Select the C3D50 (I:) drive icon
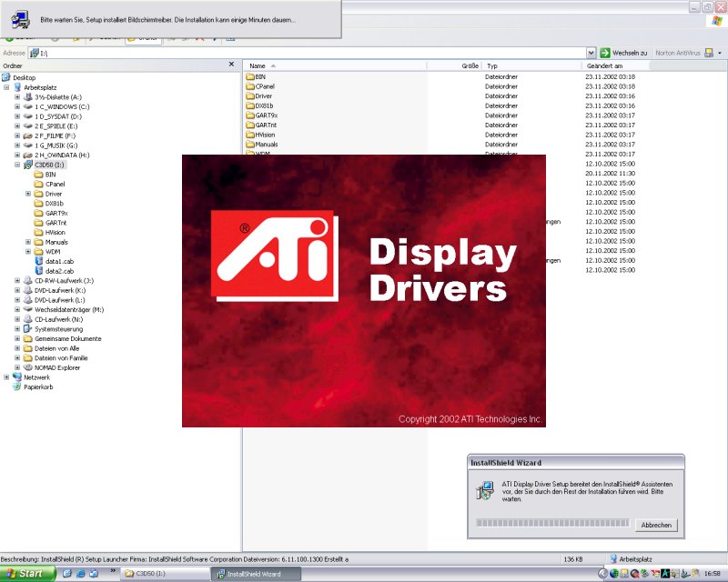This screenshot has width=728, height=582. click(x=28, y=165)
